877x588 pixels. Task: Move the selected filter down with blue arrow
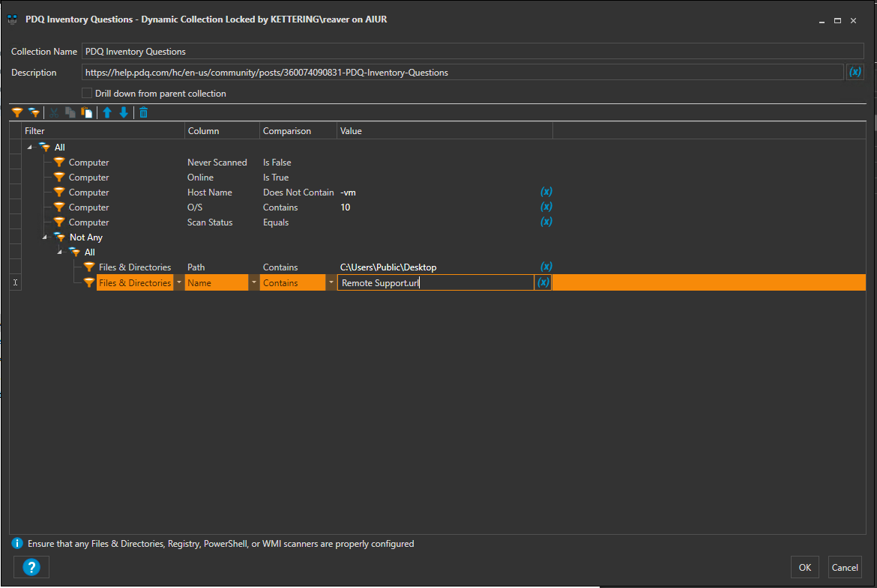[x=124, y=112]
